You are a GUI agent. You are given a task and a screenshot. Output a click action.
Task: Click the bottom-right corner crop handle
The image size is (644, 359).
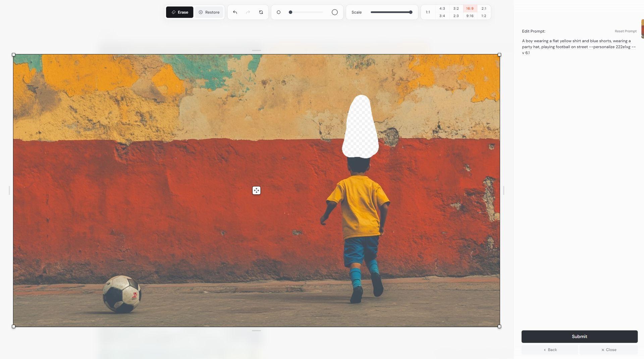click(x=499, y=326)
